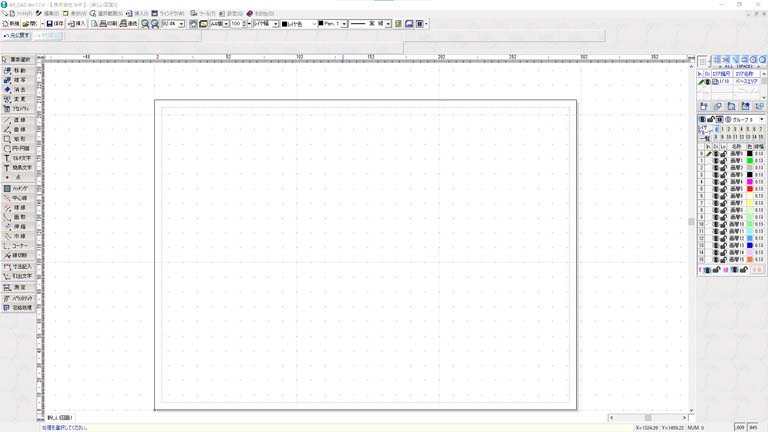768x432 pixels.
Task: Click the 保存 save button
Action: [55, 24]
